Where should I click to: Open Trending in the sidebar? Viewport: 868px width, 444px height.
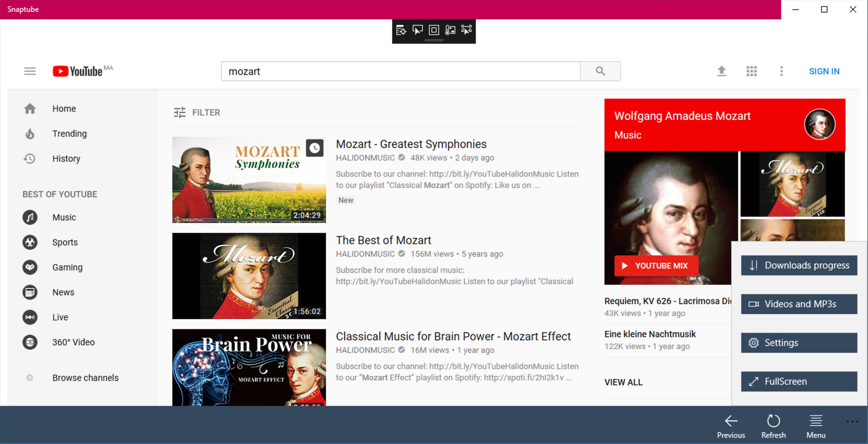click(69, 134)
